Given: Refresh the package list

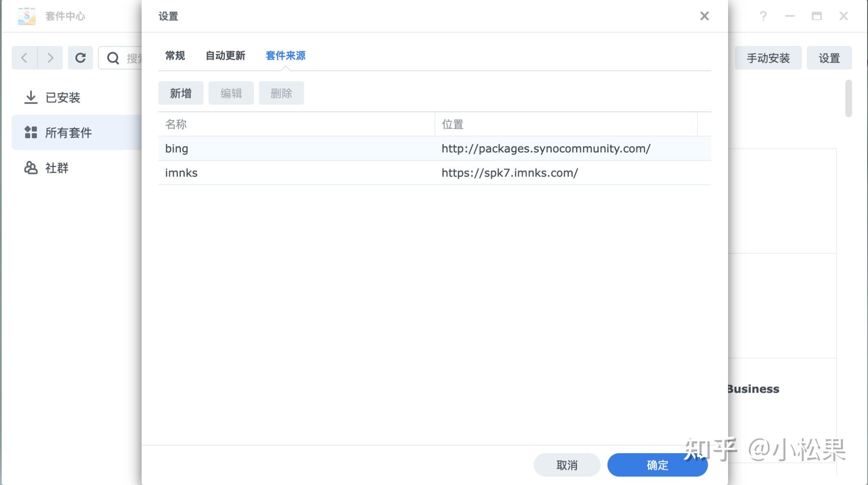Looking at the screenshot, I should [x=80, y=58].
